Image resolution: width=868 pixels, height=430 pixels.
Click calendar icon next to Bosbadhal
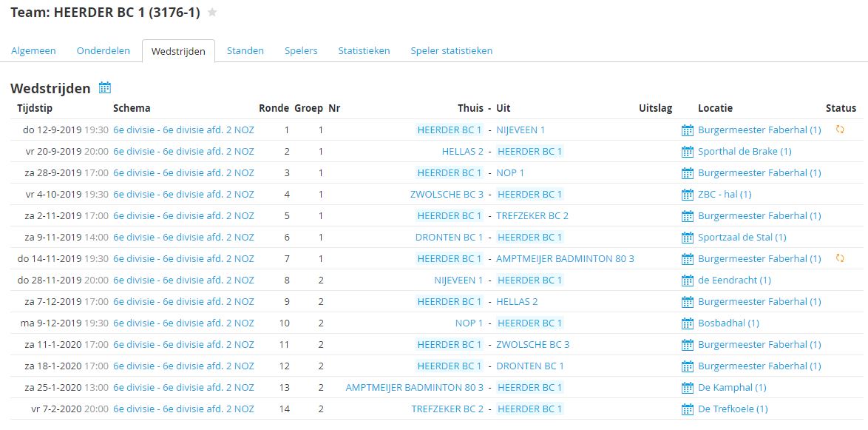pos(688,323)
